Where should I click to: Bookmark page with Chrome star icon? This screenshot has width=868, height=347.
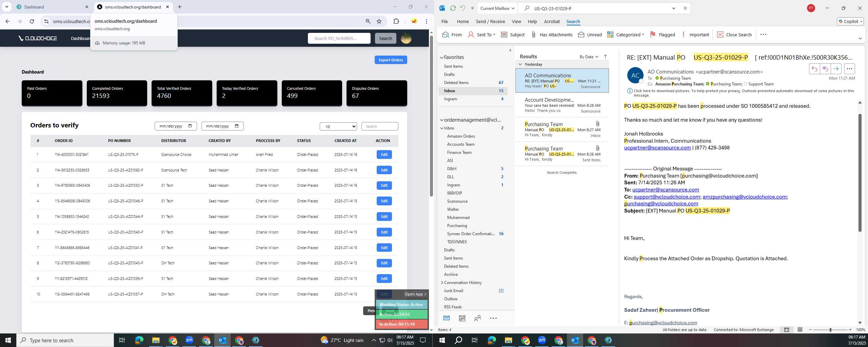click(x=379, y=21)
